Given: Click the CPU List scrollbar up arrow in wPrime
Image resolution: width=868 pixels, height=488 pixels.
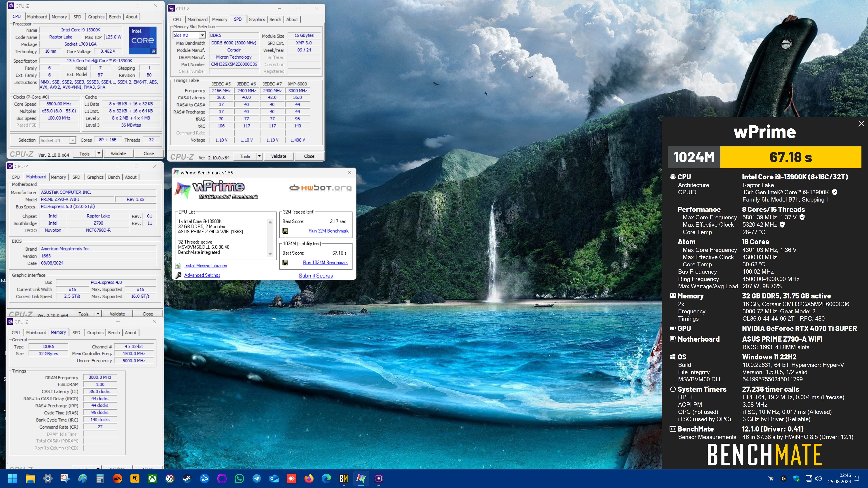Looking at the screenshot, I should point(270,222).
